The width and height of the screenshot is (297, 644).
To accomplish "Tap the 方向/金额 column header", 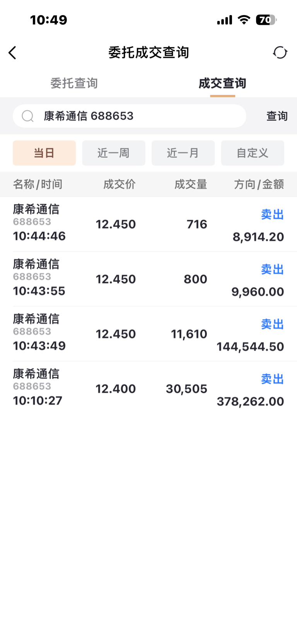I will point(259,184).
